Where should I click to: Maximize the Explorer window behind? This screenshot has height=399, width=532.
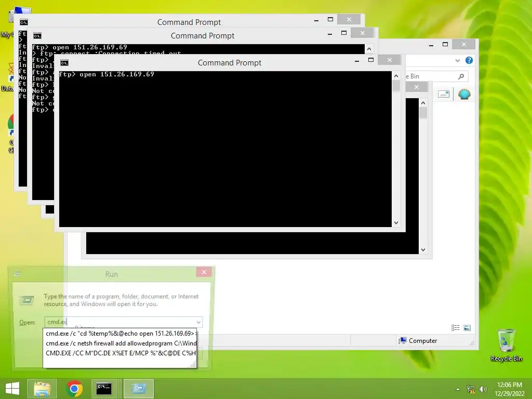(445, 44)
